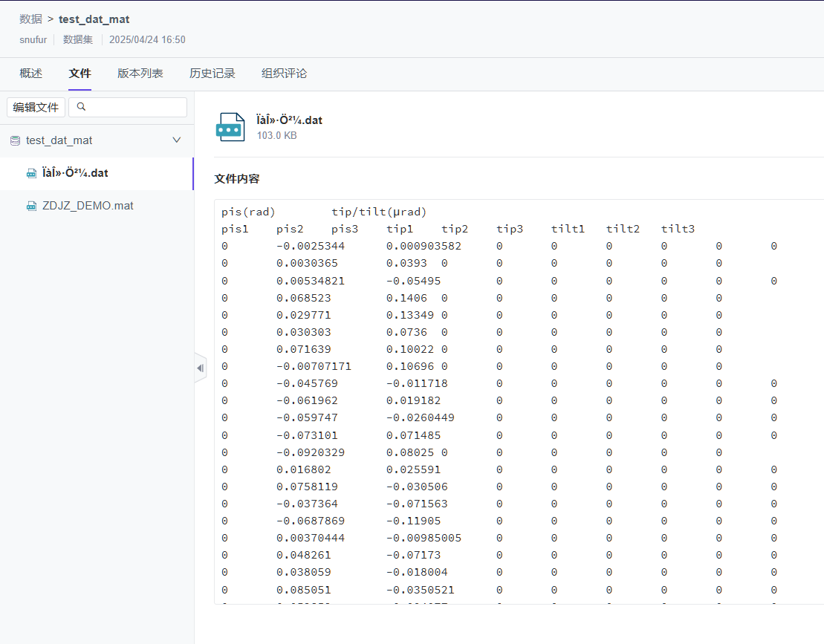Click the tip2 column header
The height and width of the screenshot is (644, 824).
[x=455, y=229]
